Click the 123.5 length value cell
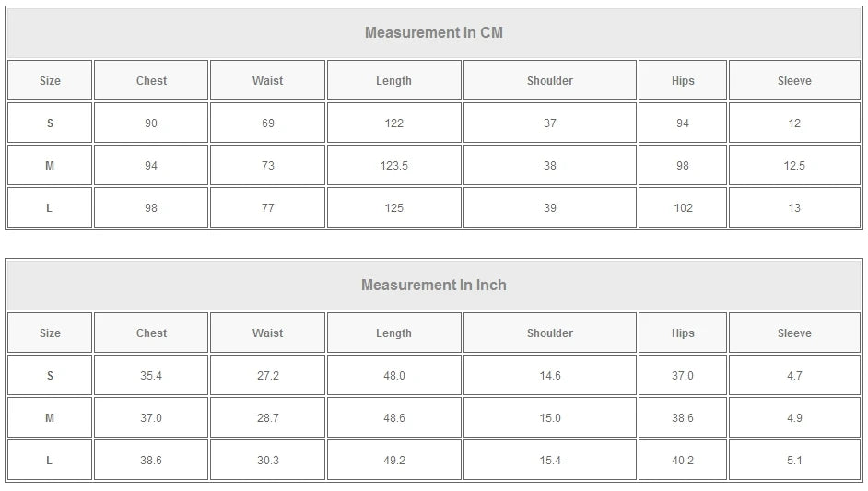Screen dimensions: 868x491 393,166
